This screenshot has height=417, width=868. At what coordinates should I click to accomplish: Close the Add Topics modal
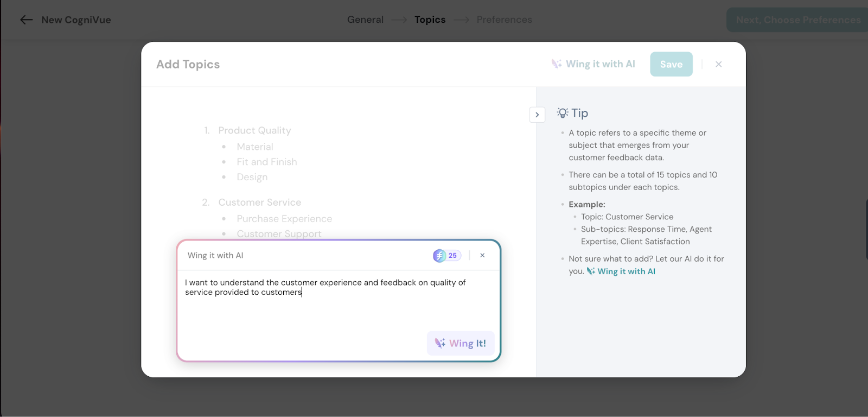pos(718,64)
